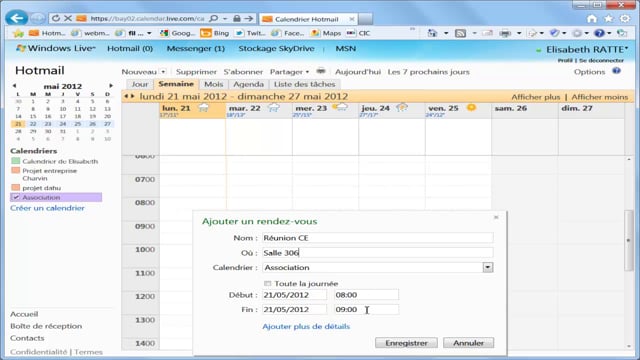Click the Afficher plus link
The image size is (640, 360).
(536, 97)
